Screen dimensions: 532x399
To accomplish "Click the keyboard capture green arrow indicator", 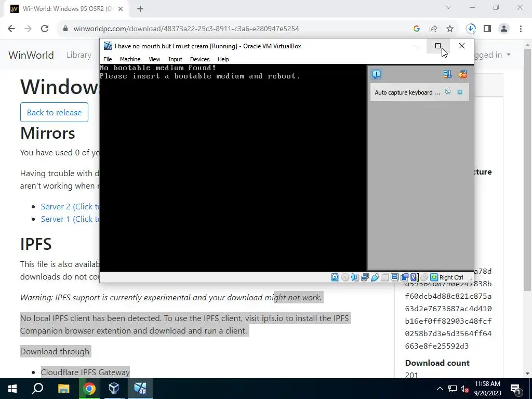I will (434, 277).
